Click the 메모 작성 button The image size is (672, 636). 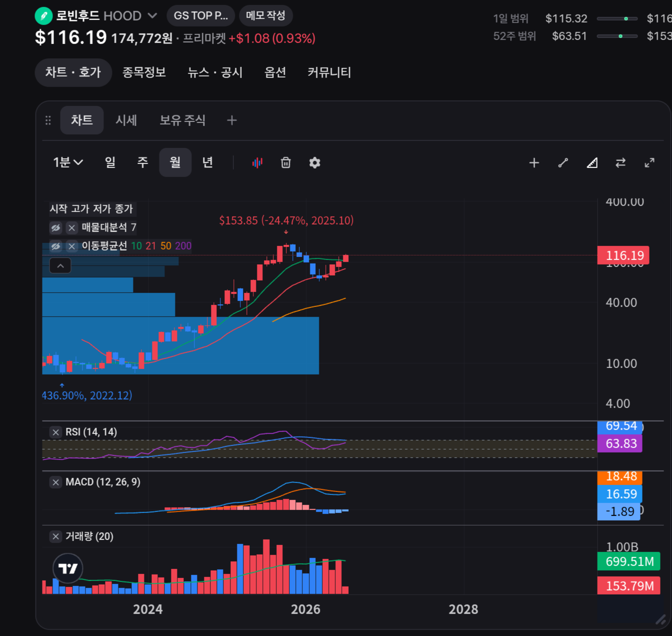[x=266, y=16]
